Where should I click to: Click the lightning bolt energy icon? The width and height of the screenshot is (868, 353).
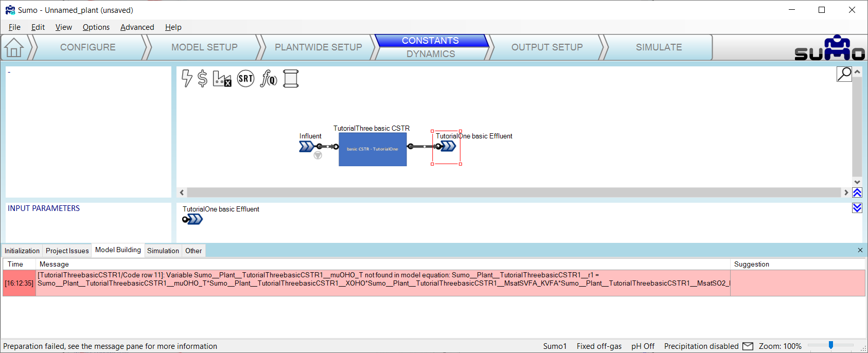187,78
